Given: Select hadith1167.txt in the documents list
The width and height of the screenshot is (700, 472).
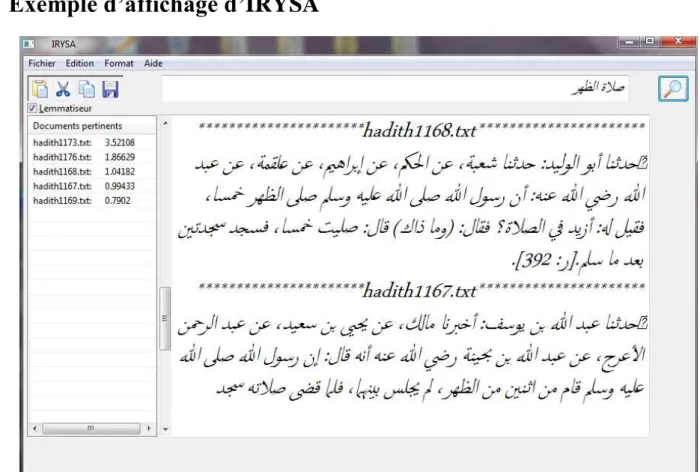Looking at the screenshot, I should click(x=62, y=186).
